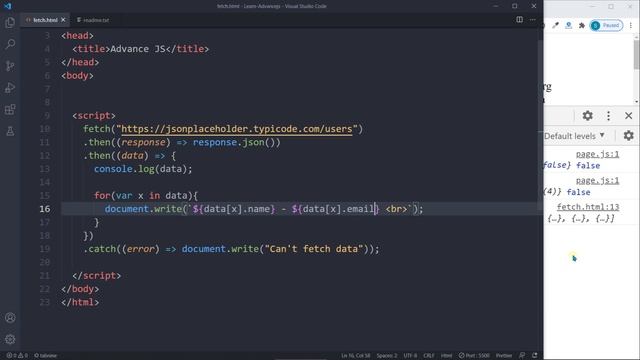Open the Extensions puzzle icon in the browser

click(x=582, y=25)
